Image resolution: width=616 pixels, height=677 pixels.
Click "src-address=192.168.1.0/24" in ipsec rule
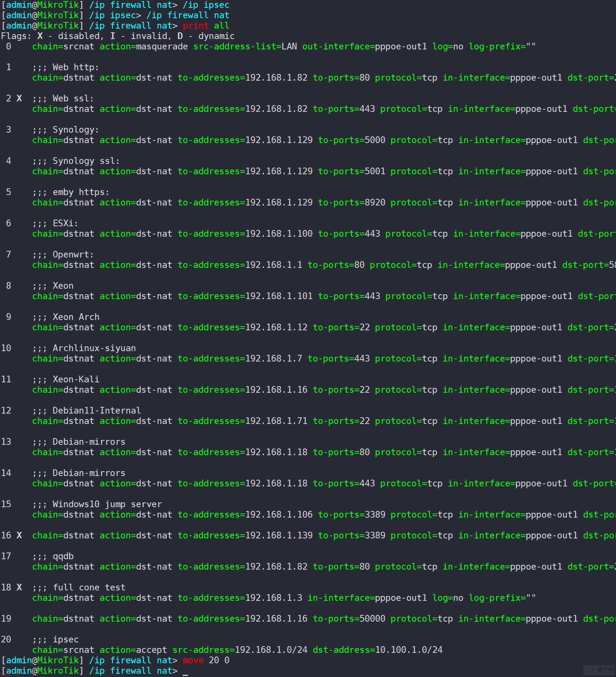[x=240, y=650]
